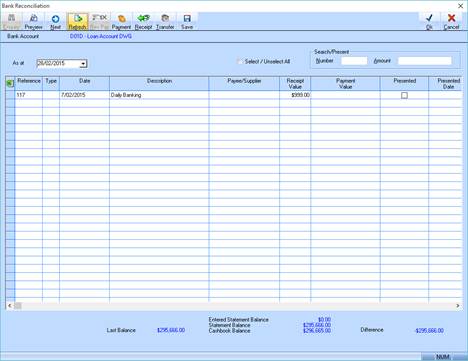Click the Cashbook Balance label
The image size is (468, 361).
(x=229, y=331)
